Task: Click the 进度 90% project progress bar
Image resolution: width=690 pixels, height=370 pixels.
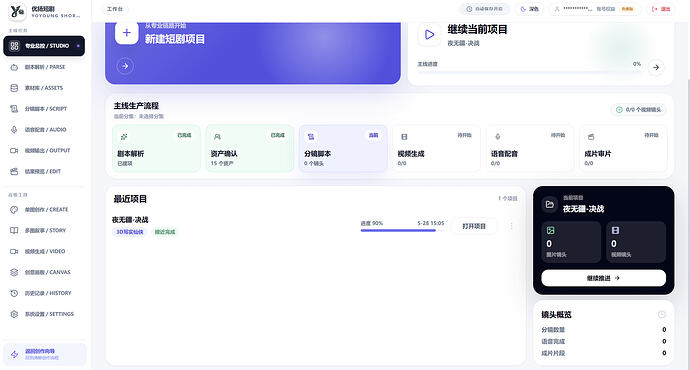Action: 402,230
